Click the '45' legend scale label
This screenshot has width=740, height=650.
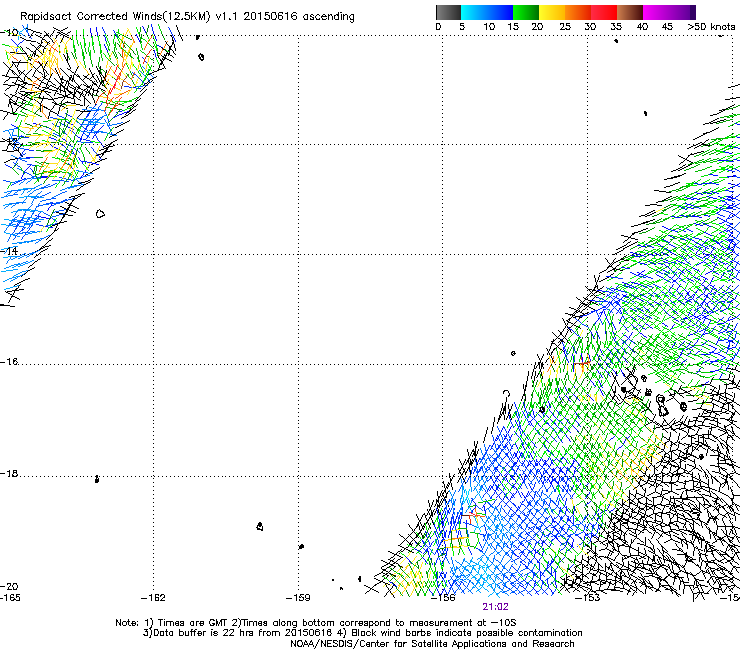click(667, 27)
